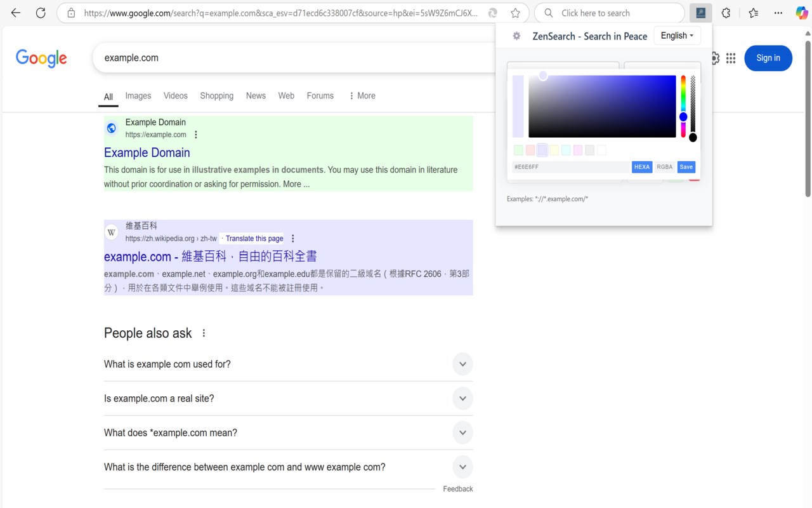Open the browser Extensions puzzle icon

(x=726, y=13)
